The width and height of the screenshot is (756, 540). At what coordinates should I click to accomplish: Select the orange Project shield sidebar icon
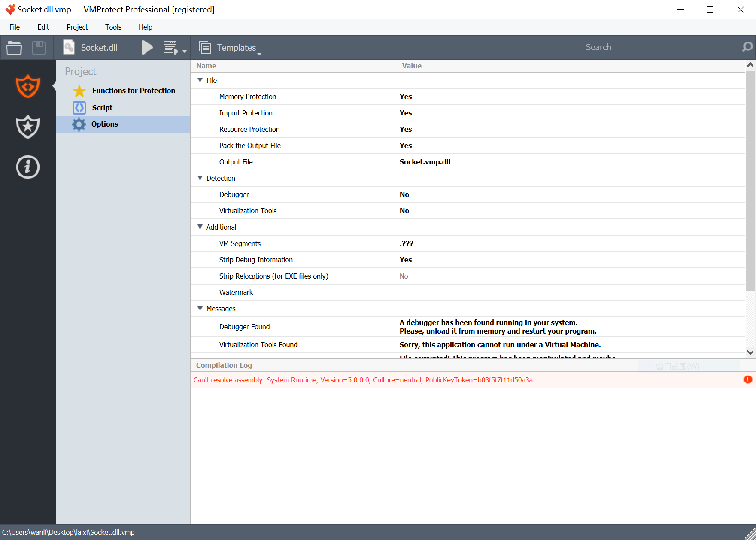[28, 86]
